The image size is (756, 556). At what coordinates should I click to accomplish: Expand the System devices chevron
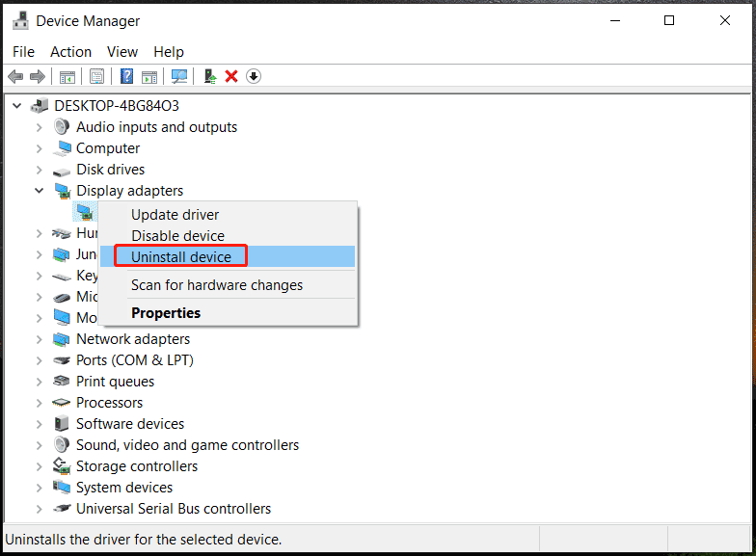(40, 488)
